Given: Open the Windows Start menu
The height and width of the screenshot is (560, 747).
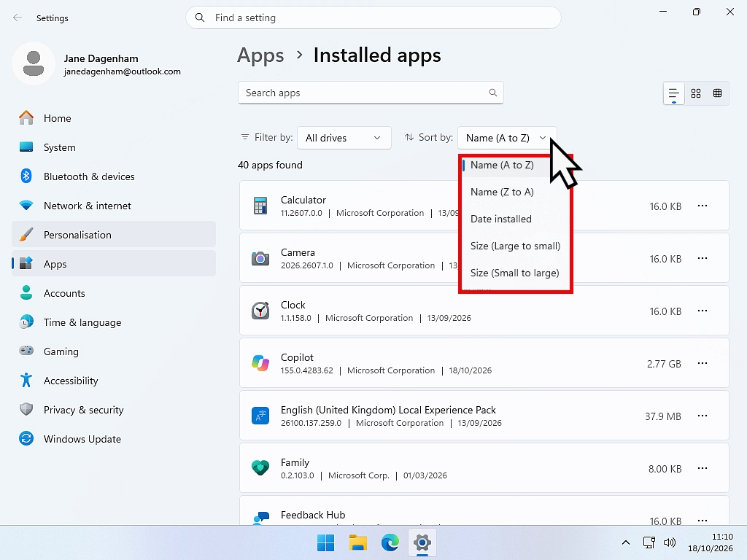Looking at the screenshot, I should (x=326, y=542).
